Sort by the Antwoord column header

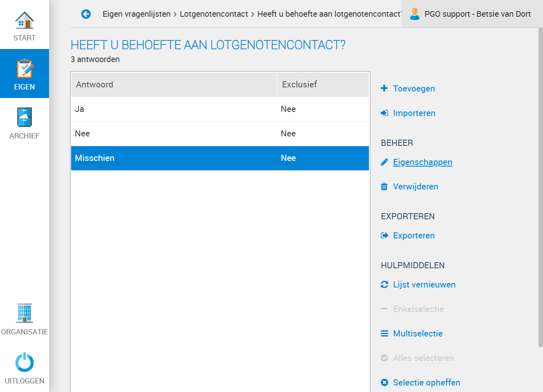coord(174,85)
